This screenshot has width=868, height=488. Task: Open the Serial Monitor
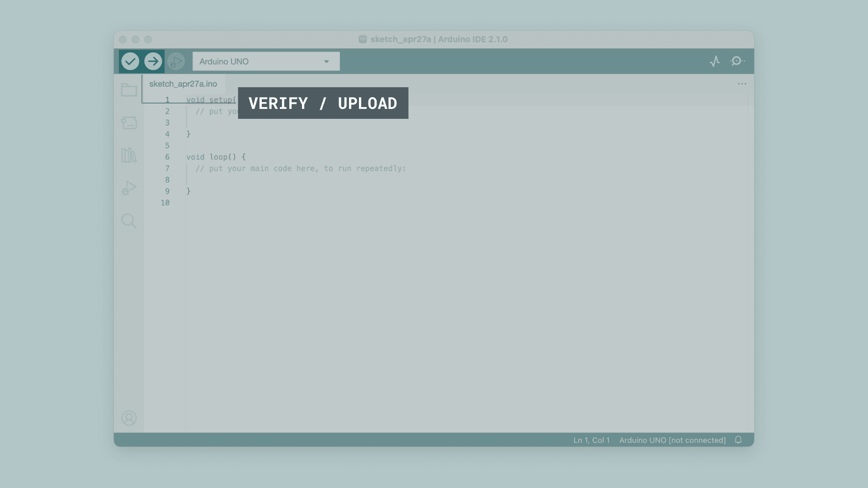point(737,61)
